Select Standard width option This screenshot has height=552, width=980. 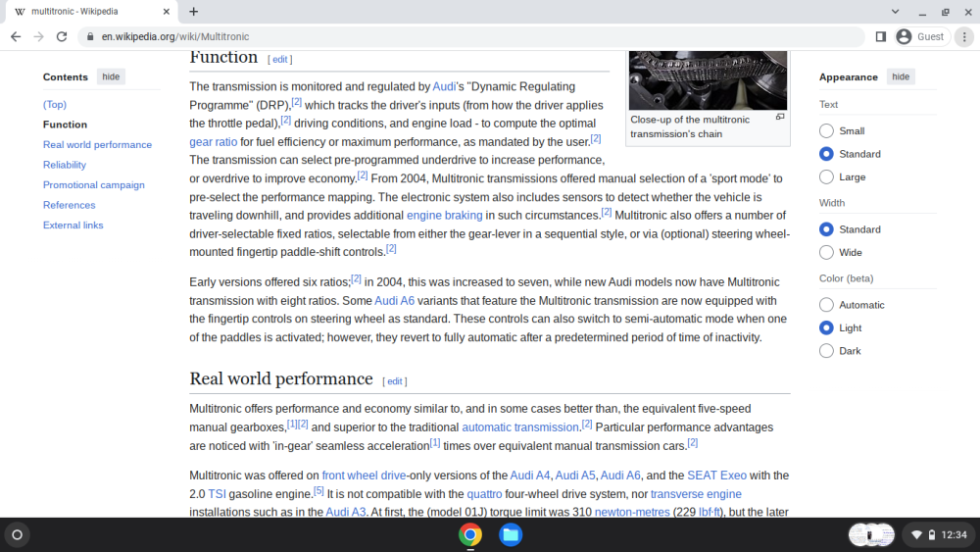826,229
